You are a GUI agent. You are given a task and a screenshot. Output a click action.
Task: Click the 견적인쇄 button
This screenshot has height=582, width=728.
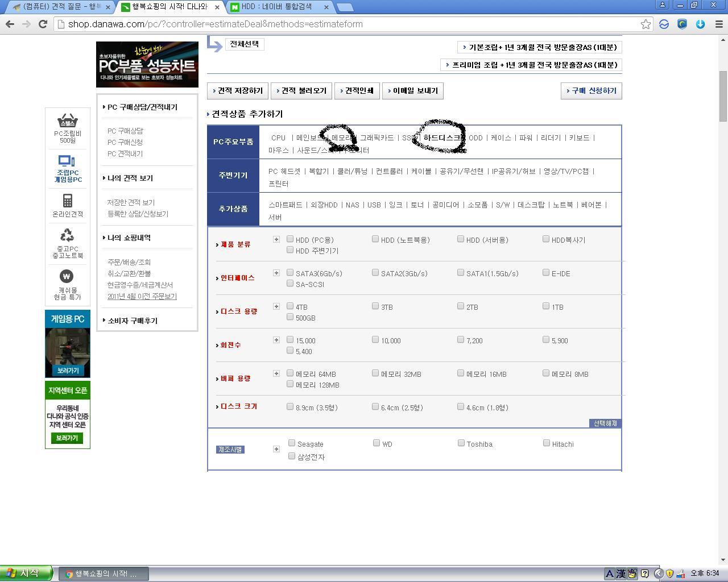coord(357,91)
